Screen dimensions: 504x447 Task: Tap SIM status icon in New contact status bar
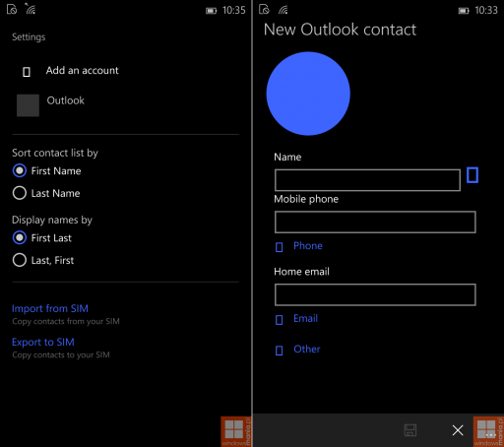pos(264,9)
